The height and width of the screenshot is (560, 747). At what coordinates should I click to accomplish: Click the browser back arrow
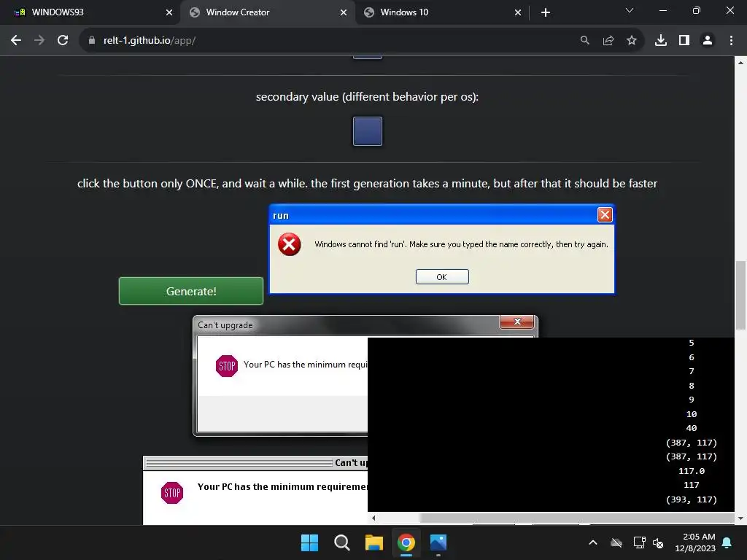(16, 41)
